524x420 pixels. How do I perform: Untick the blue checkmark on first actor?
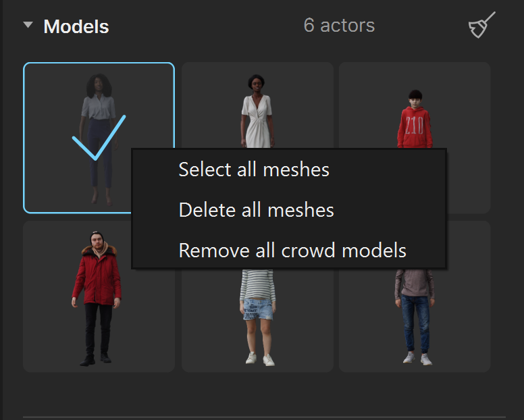click(99, 138)
